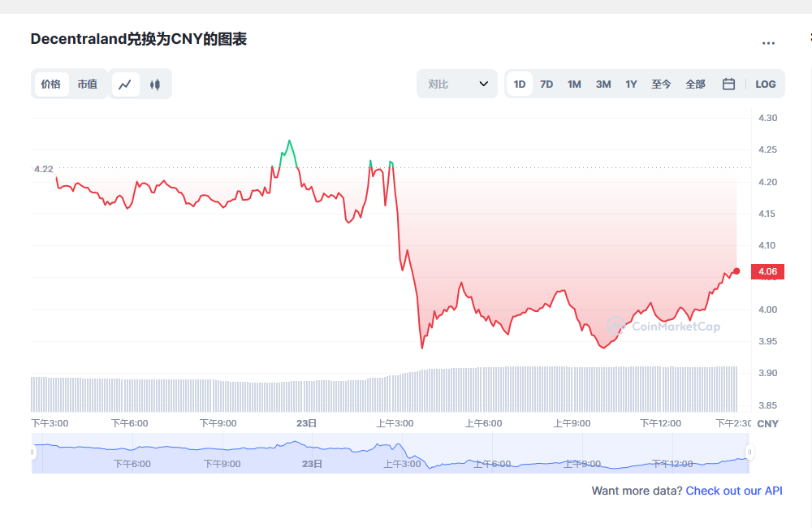Click the red end-point dot on chart
The height and width of the screenshot is (528, 812).
(x=736, y=271)
